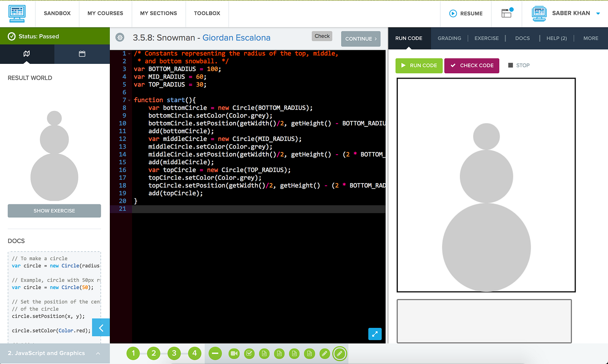Click line number 10 in gutter
Image resolution: width=608 pixels, height=364 pixels.
tap(122, 123)
